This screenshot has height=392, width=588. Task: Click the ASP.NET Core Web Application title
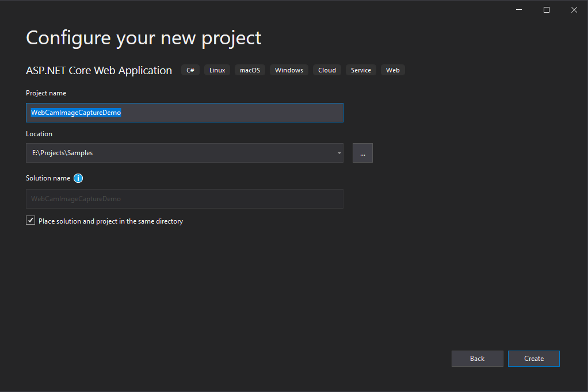tap(99, 71)
